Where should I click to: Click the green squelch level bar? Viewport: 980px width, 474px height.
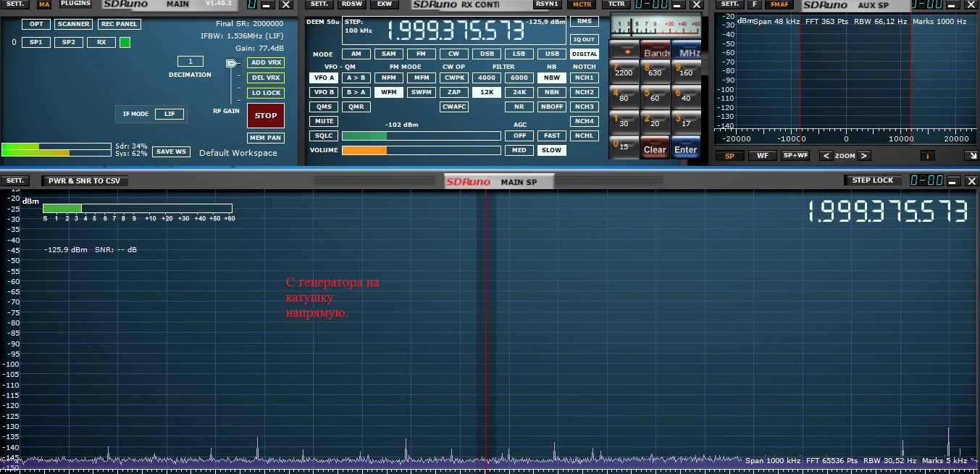364,136
